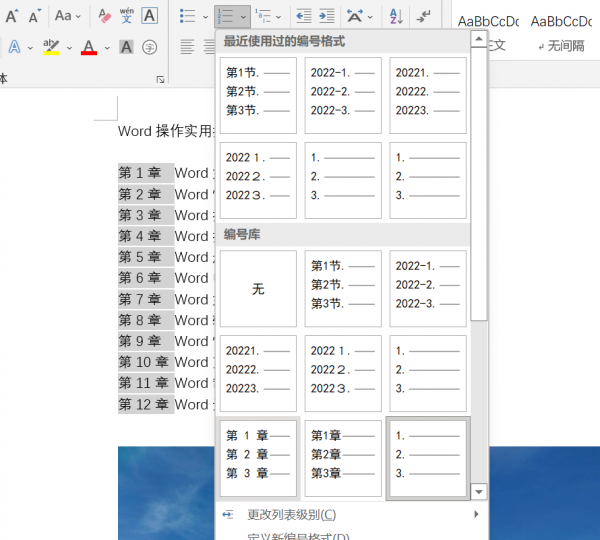Image resolution: width=600 pixels, height=540 pixels.
Task: Select library format 2022 1 . with spaces
Action: [343, 374]
